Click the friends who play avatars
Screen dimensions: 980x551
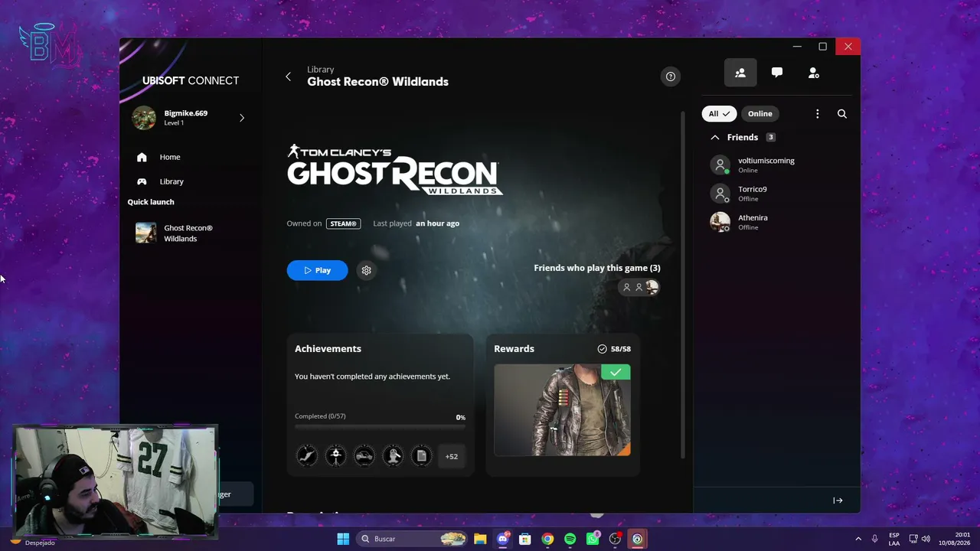point(639,287)
